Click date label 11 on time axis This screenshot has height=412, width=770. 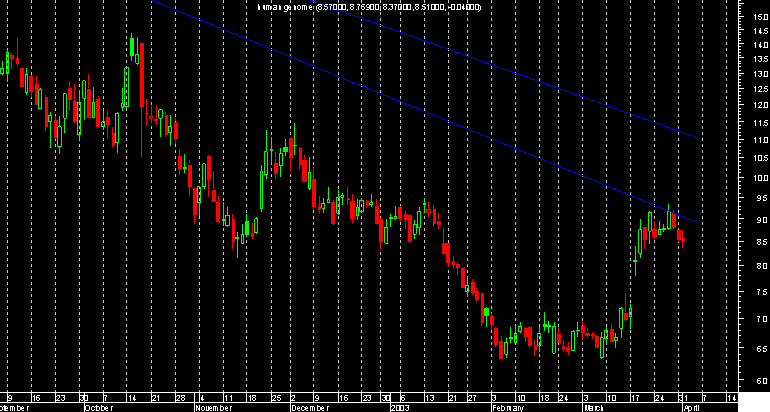click(x=228, y=398)
